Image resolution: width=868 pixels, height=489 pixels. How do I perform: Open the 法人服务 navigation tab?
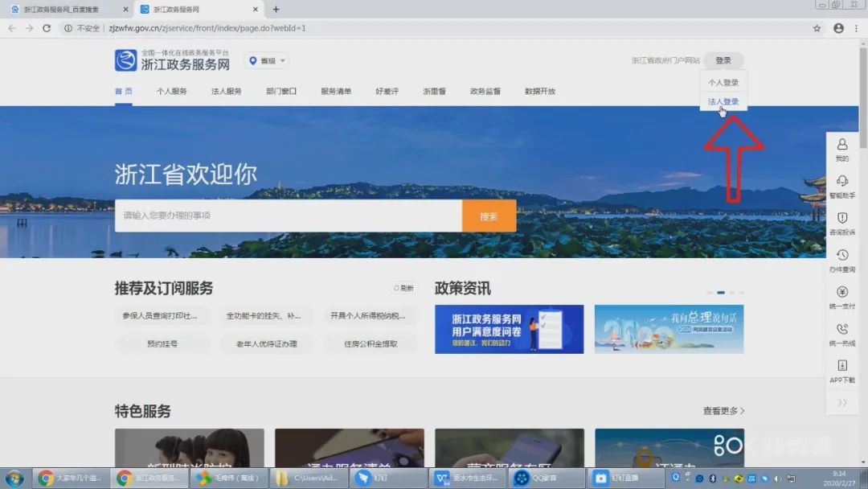tap(226, 92)
